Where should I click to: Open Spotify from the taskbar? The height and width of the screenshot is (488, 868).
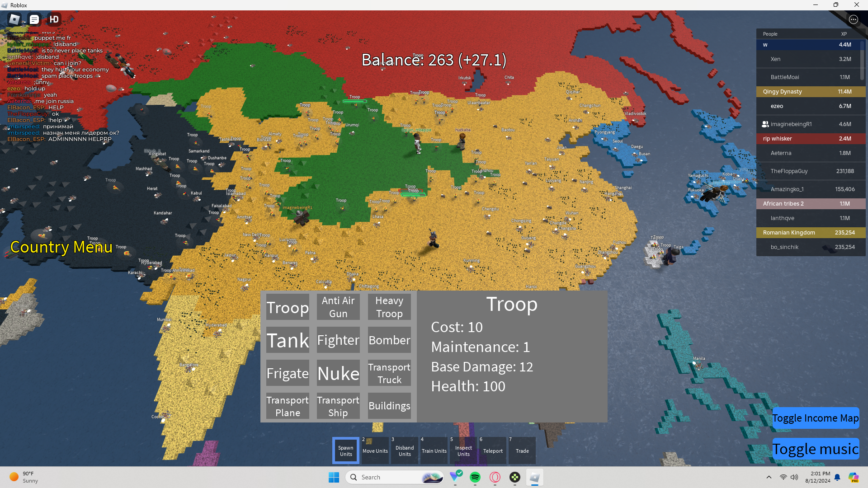pos(475,477)
